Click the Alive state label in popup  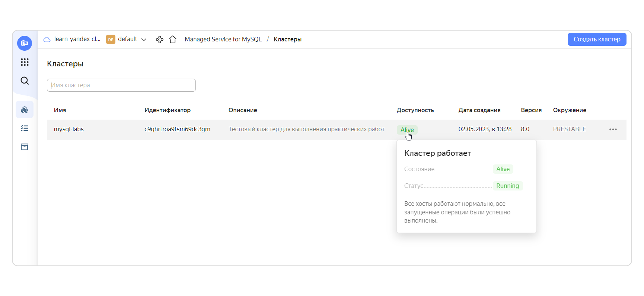click(x=503, y=169)
